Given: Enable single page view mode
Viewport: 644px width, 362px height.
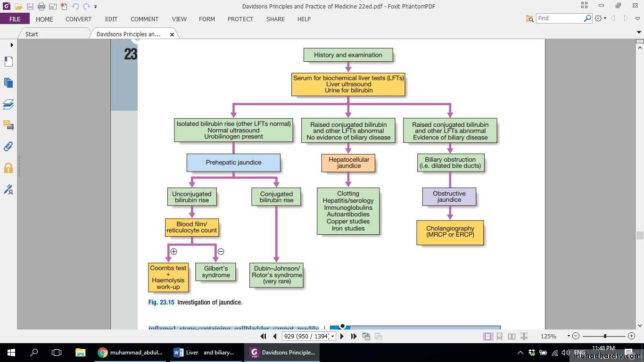Looking at the screenshot, I should point(487,337).
